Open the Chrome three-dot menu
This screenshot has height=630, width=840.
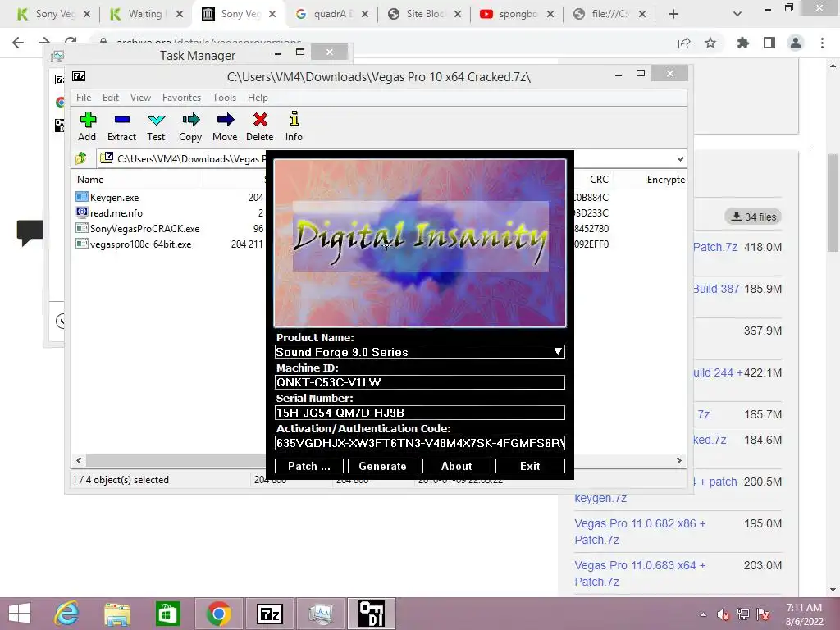(822, 43)
